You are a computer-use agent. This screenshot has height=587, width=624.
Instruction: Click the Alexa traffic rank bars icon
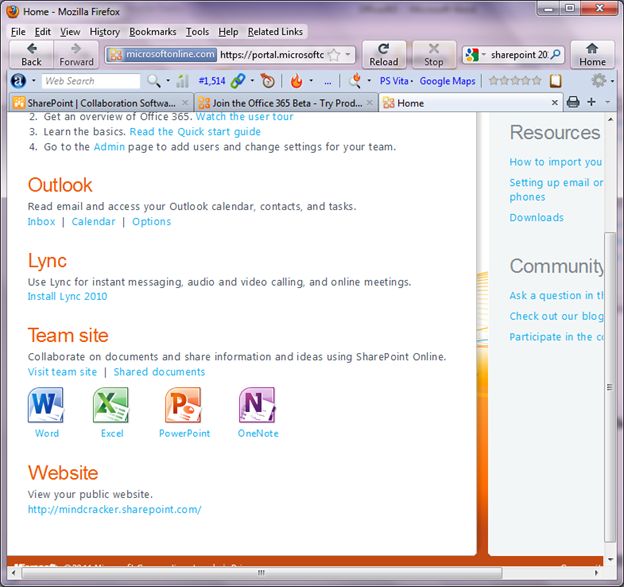183,81
